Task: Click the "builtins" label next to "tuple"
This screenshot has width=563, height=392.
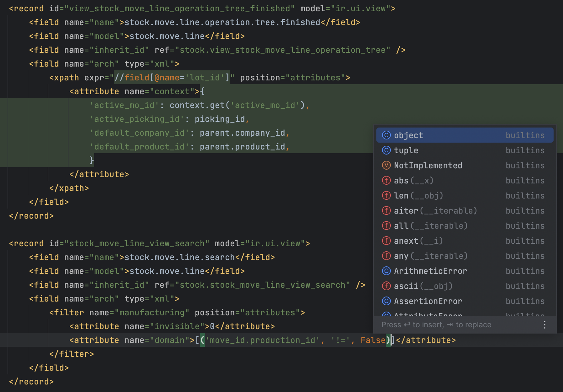Action: tap(525, 150)
